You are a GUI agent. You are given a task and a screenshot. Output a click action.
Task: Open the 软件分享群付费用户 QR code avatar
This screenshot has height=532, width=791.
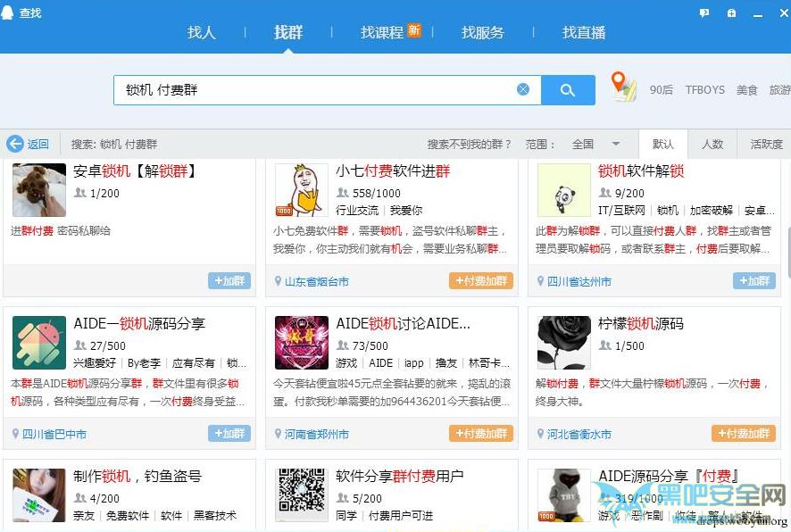(x=302, y=495)
